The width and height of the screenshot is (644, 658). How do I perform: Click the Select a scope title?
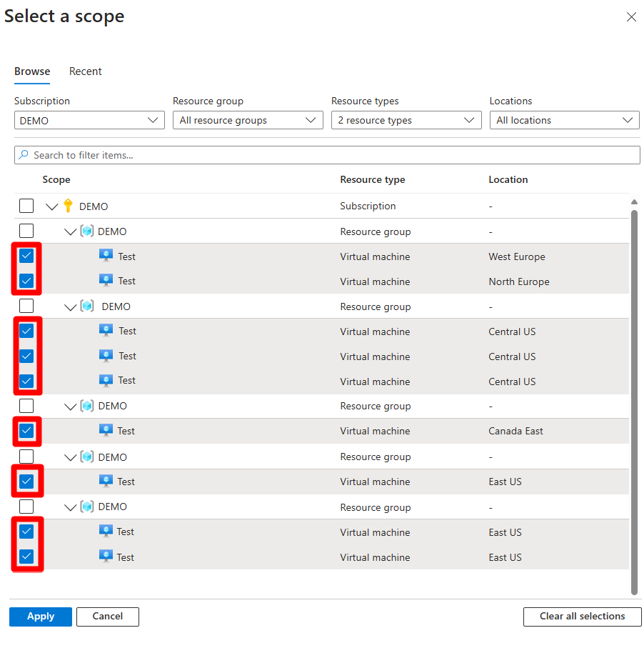pos(64,16)
